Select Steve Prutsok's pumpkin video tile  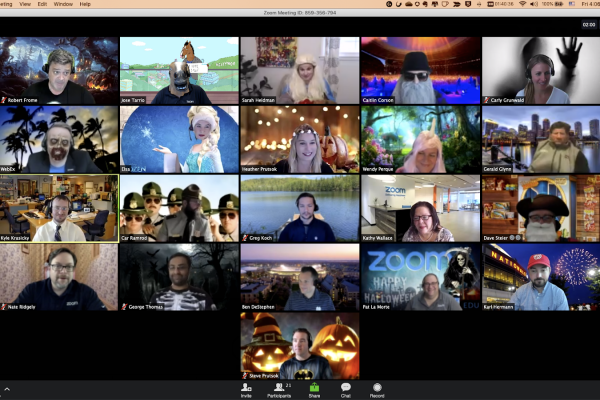click(299, 345)
